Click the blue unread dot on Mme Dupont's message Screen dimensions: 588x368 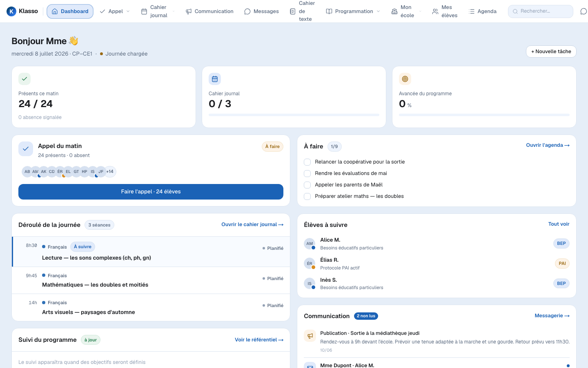(568, 366)
